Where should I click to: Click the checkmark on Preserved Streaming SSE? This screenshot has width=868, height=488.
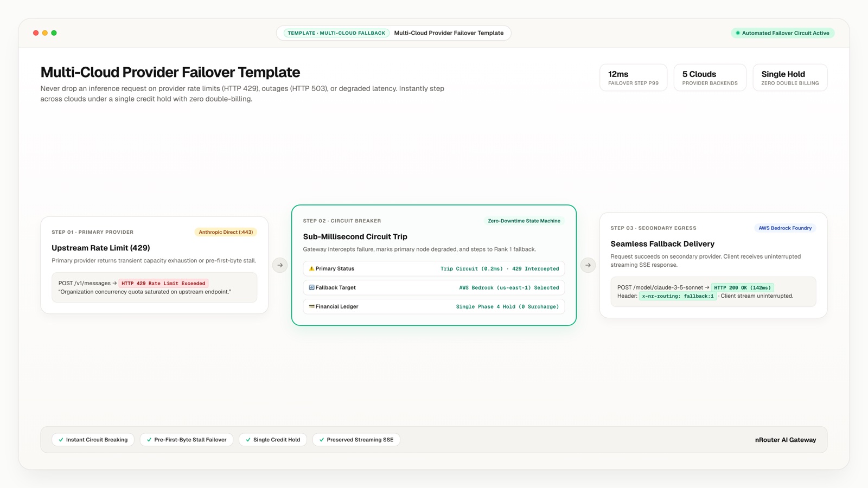(322, 440)
